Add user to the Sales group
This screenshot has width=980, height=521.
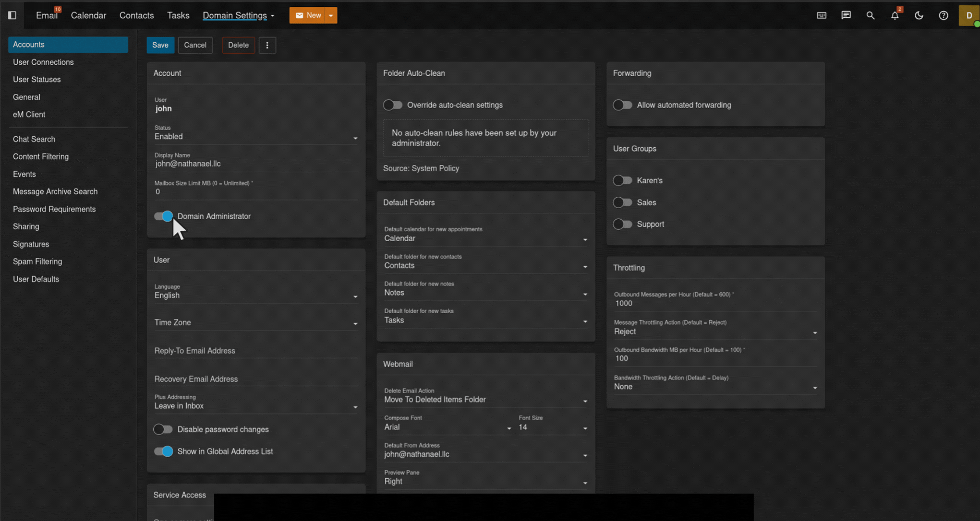tap(622, 203)
